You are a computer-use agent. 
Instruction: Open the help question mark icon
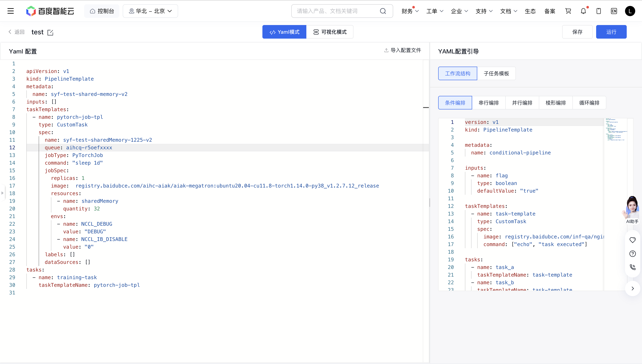point(632,254)
